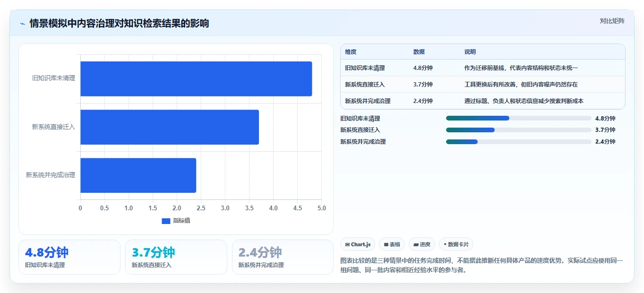Click the 新系统并完成治理 chart bar
644x293 pixels.
138,175
